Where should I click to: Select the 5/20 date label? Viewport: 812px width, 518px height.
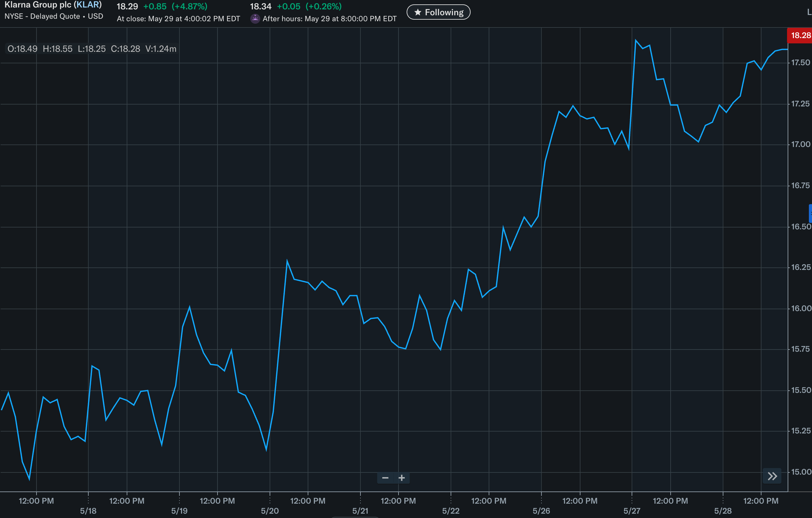(x=270, y=511)
